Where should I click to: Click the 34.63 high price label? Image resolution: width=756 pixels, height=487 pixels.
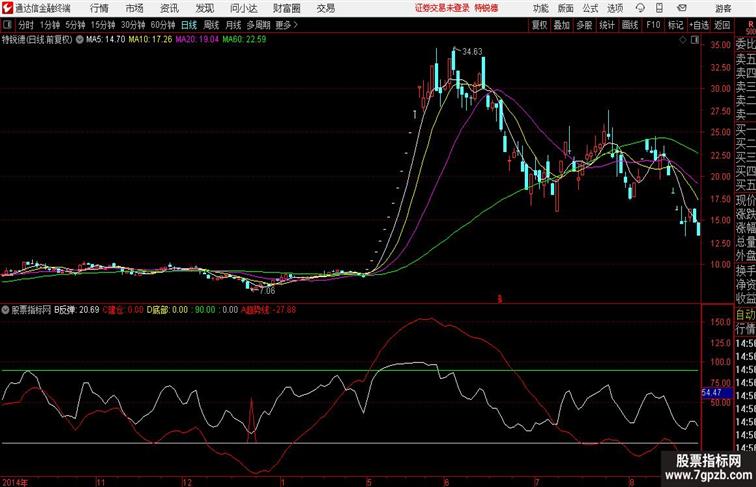pos(472,52)
